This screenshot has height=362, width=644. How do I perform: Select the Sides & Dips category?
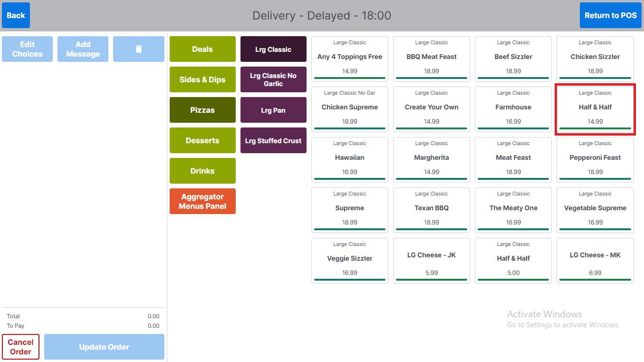coord(202,79)
